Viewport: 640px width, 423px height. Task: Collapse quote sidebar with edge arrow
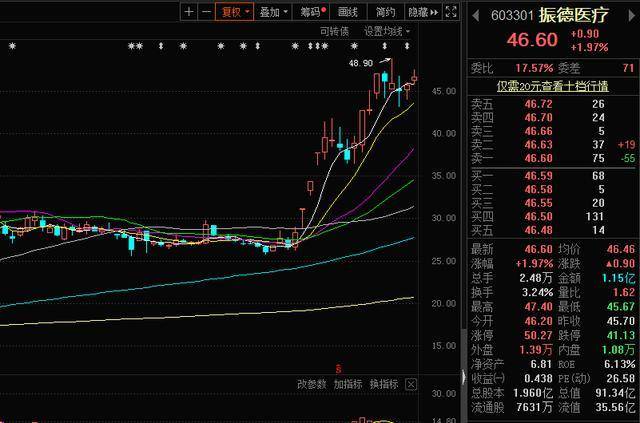coord(464,377)
